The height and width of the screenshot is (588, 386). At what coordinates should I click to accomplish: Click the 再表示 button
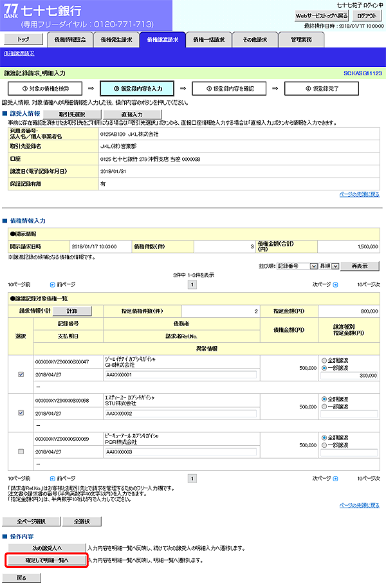pos(360,266)
